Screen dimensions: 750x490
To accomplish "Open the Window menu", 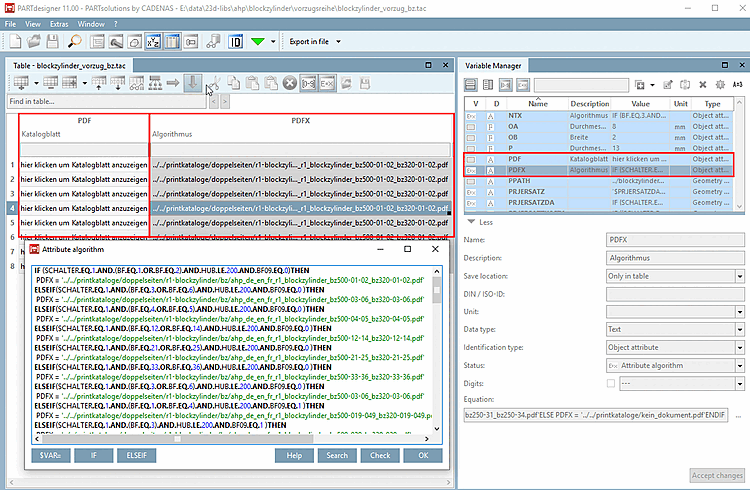I will tap(91, 24).
